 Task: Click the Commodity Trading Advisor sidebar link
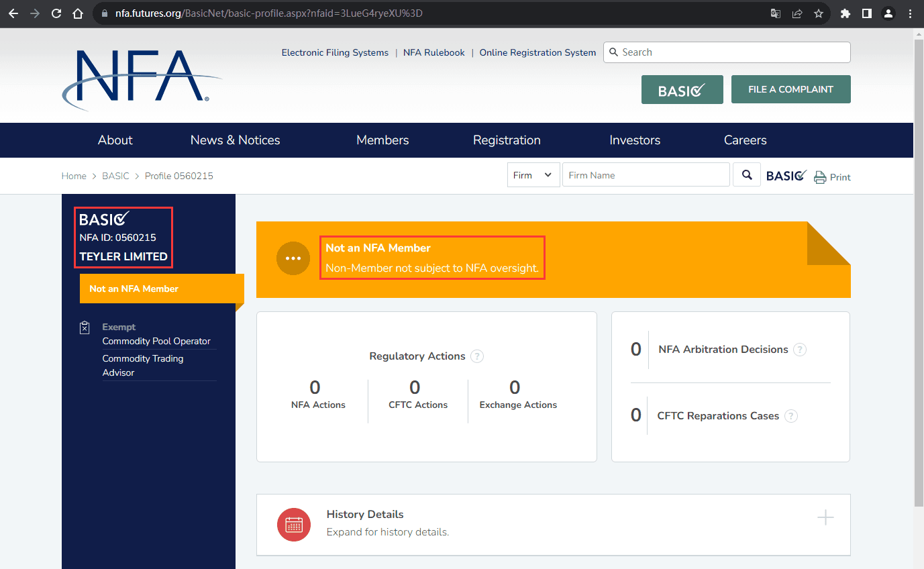(x=143, y=366)
